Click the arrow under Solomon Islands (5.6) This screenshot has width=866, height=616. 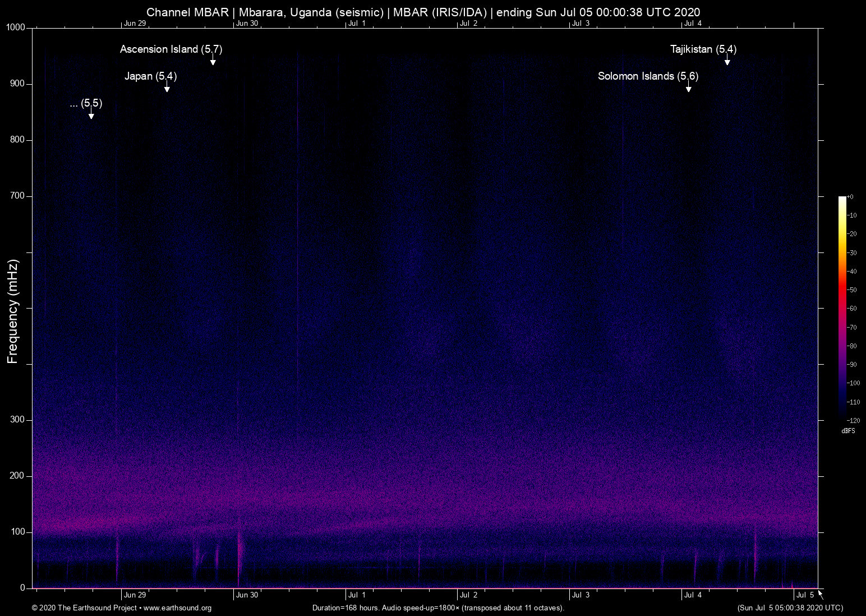coord(689,89)
